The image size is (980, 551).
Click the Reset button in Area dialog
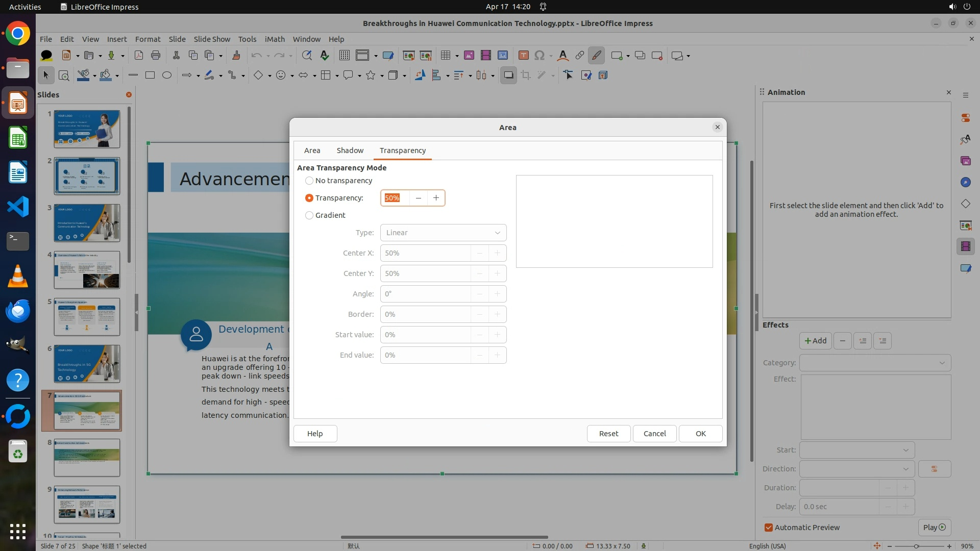[608, 434]
